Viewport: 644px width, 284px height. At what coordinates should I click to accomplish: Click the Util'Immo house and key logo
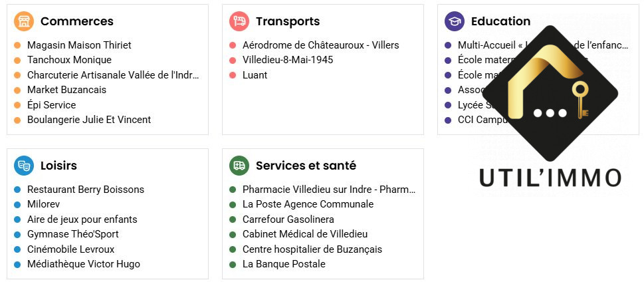[x=549, y=93]
